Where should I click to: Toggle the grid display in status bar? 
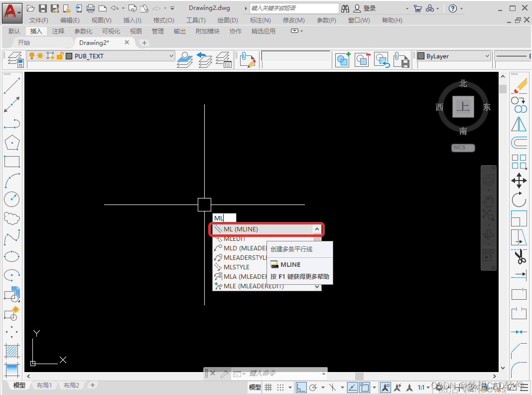coord(268,387)
